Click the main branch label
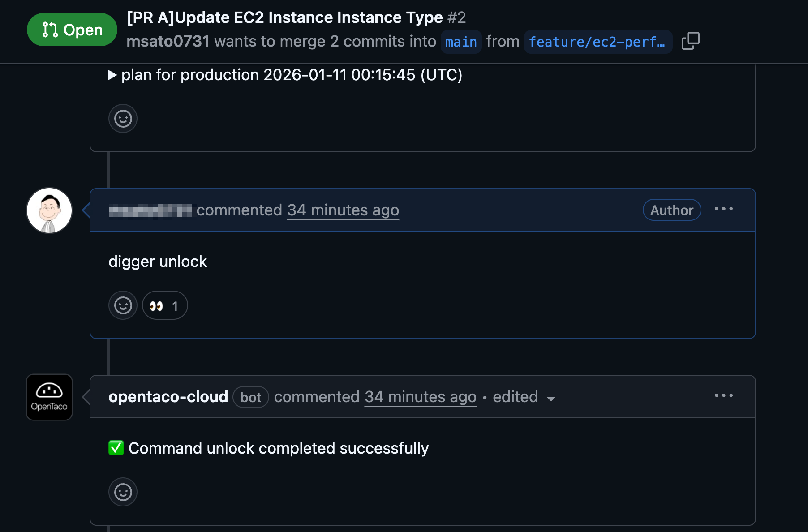Viewport: 808px width, 532px height. pos(461,42)
